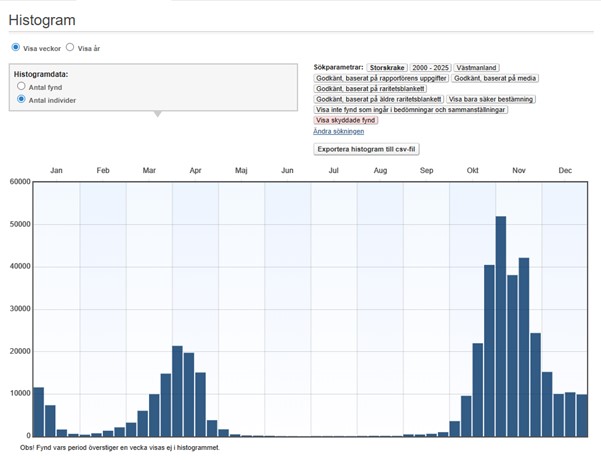Click 'Godkänt, baserat på äldre raritetsblankett' tag
601x460 pixels.
click(x=378, y=99)
